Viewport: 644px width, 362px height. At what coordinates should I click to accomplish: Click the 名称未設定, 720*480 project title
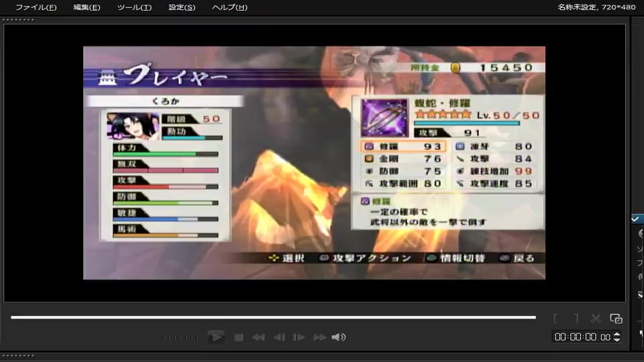[x=596, y=7]
